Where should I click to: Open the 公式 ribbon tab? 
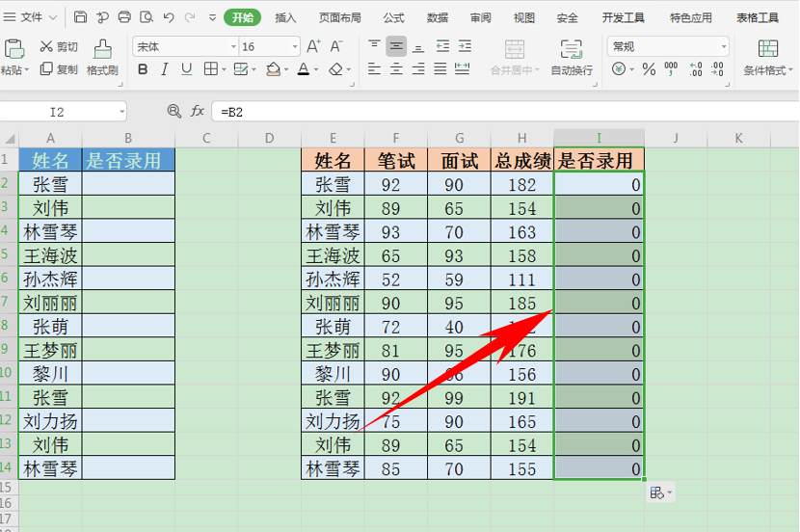(393, 18)
